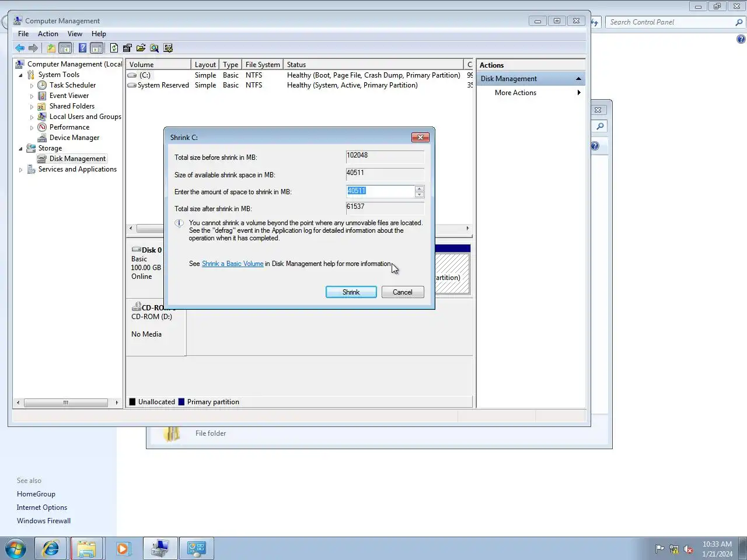Click the Properties toolbar icon
The height and width of the screenshot is (560, 747).
[127, 48]
